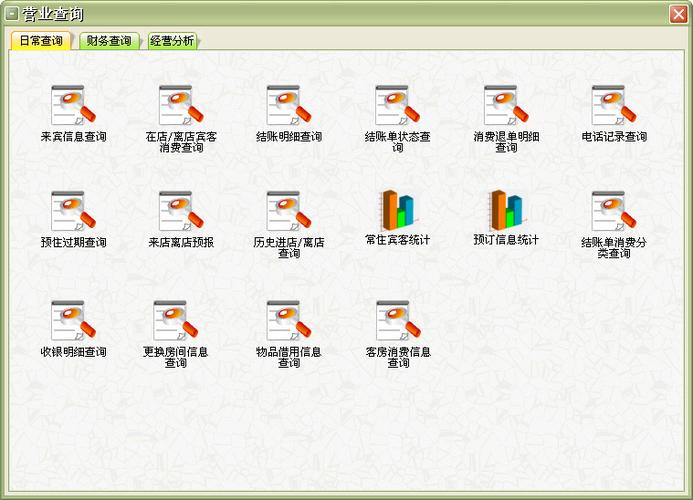Select the 来店离店预报 icon
Image resolution: width=693 pixels, height=500 pixels.
181,211
